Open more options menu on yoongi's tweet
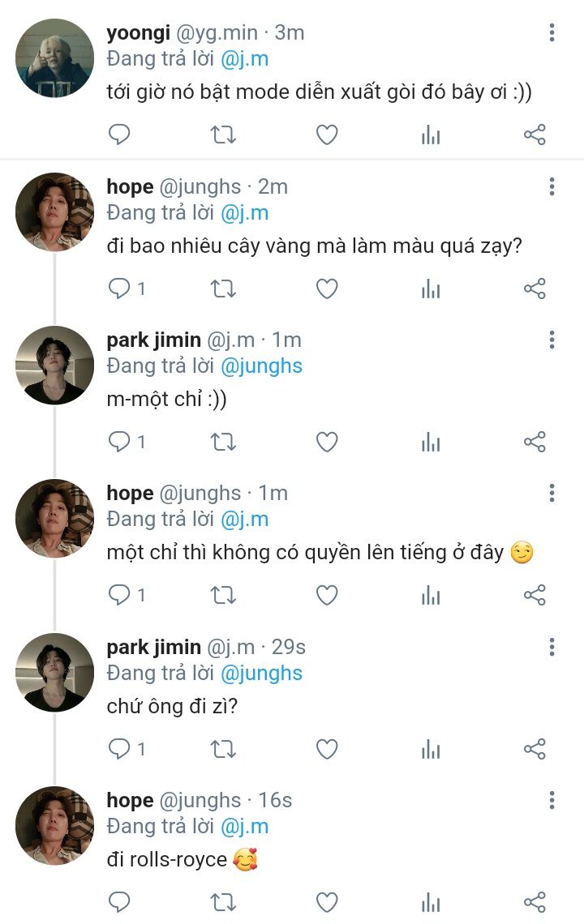 (x=552, y=33)
